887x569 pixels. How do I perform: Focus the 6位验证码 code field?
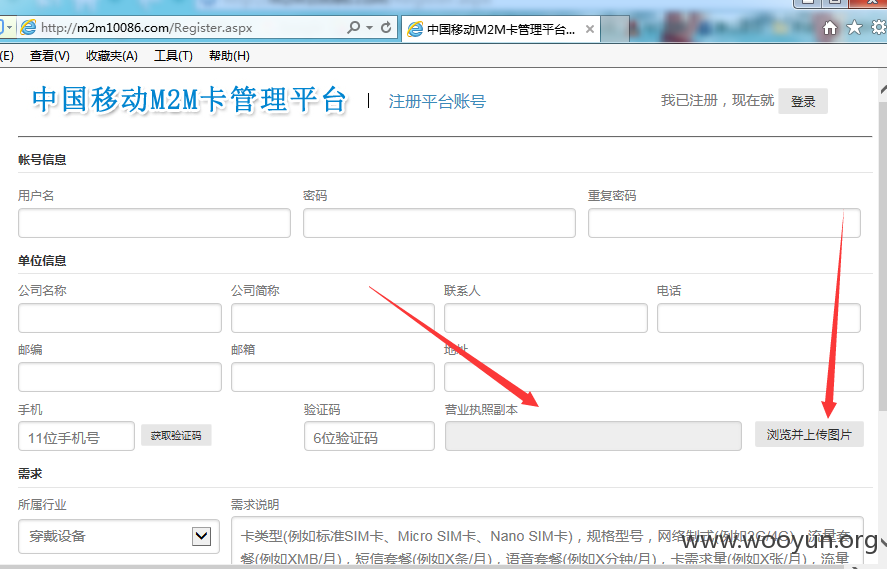[x=369, y=436]
